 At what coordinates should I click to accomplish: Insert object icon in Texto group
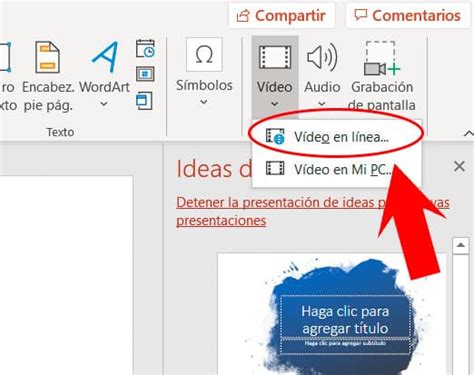point(144,101)
